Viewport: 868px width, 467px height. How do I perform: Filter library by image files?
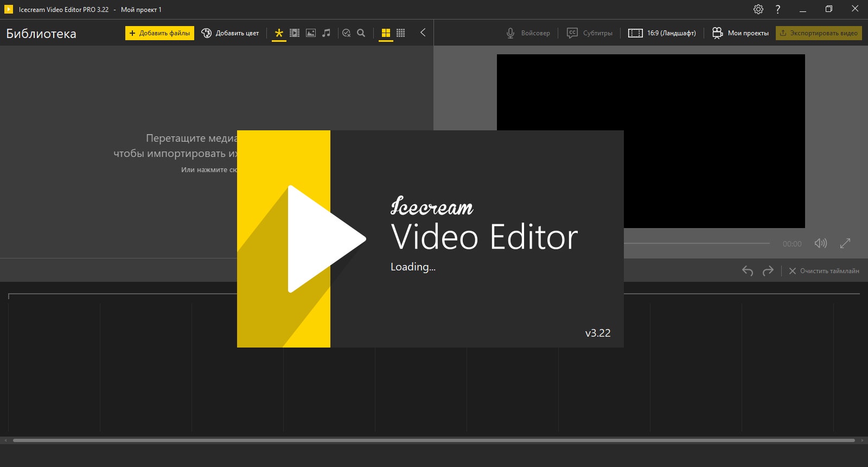point(311,33)
